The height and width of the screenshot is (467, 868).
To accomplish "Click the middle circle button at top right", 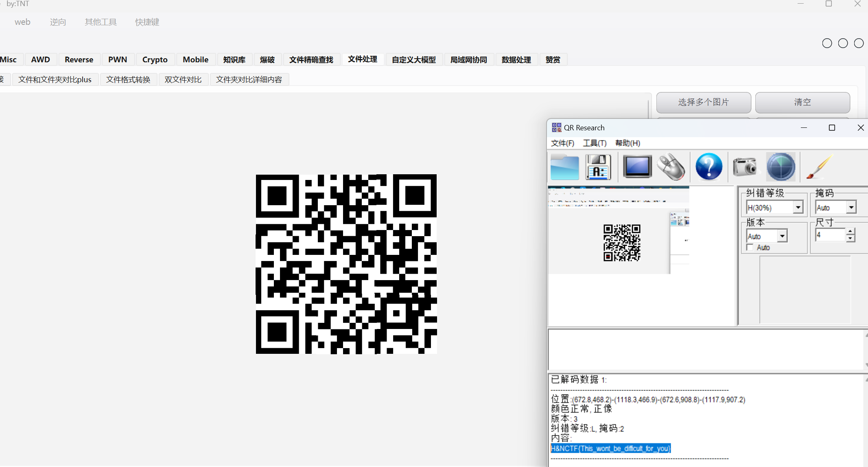I will (x=843, y=43).
